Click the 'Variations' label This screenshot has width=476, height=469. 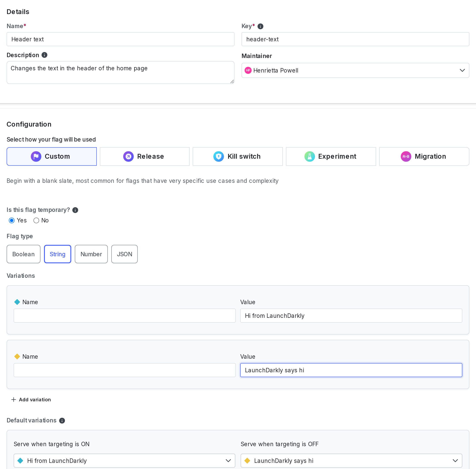pyautogui.click(x=21, y=276)
